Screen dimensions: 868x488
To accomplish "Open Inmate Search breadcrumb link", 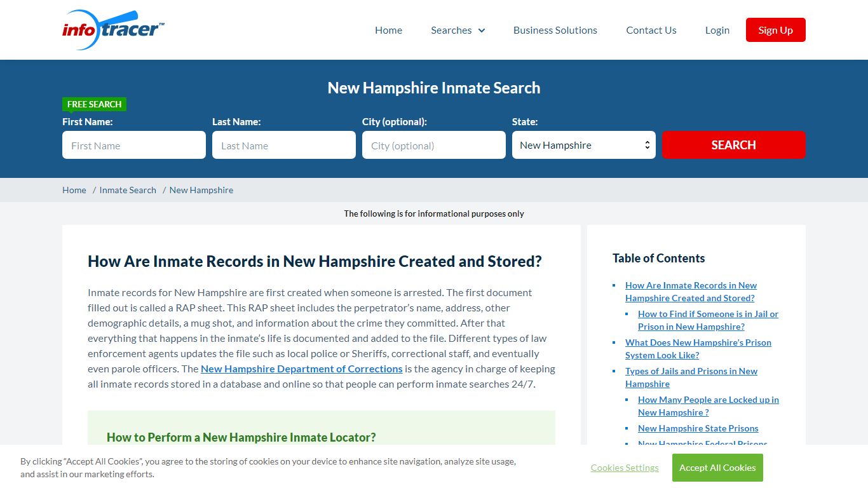I will 128,190.
